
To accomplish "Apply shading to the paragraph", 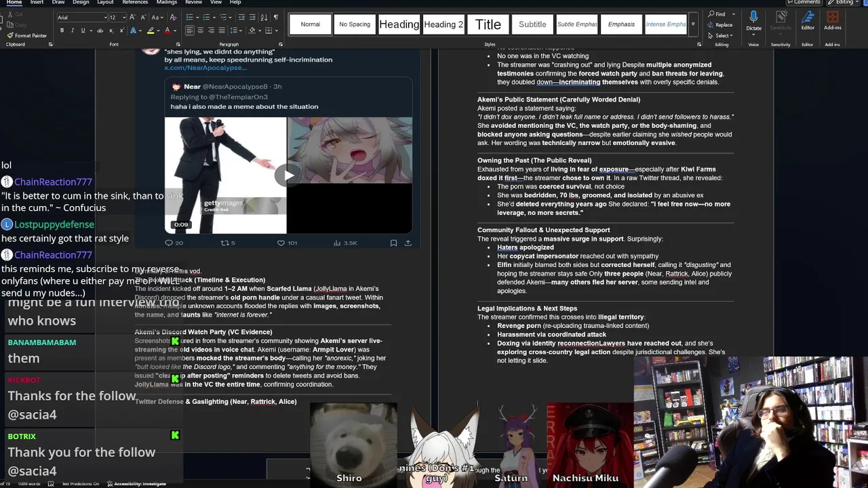I will (x=252, y=30).
